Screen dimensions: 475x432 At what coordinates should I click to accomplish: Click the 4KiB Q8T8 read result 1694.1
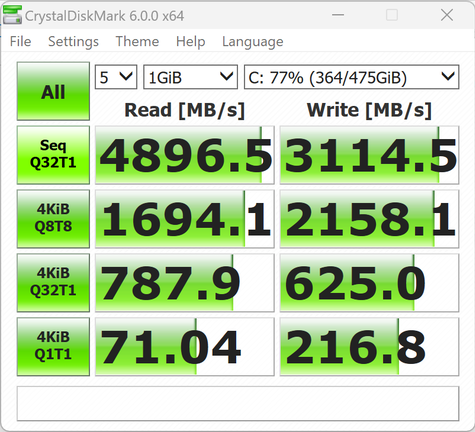tap(185, 219)
